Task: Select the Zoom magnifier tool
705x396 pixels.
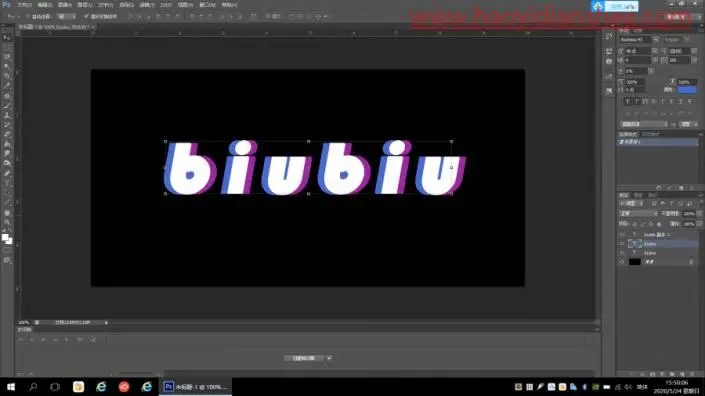Action: 7,222
